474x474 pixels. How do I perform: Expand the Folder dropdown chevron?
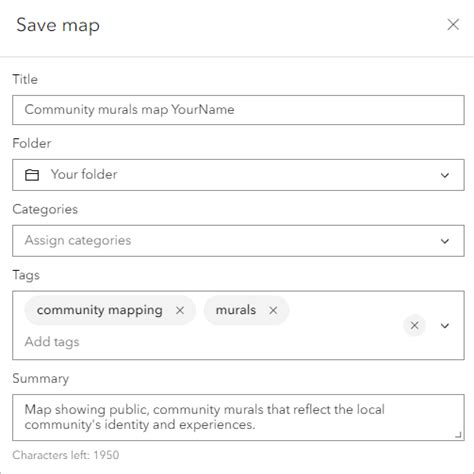point(445,175)
